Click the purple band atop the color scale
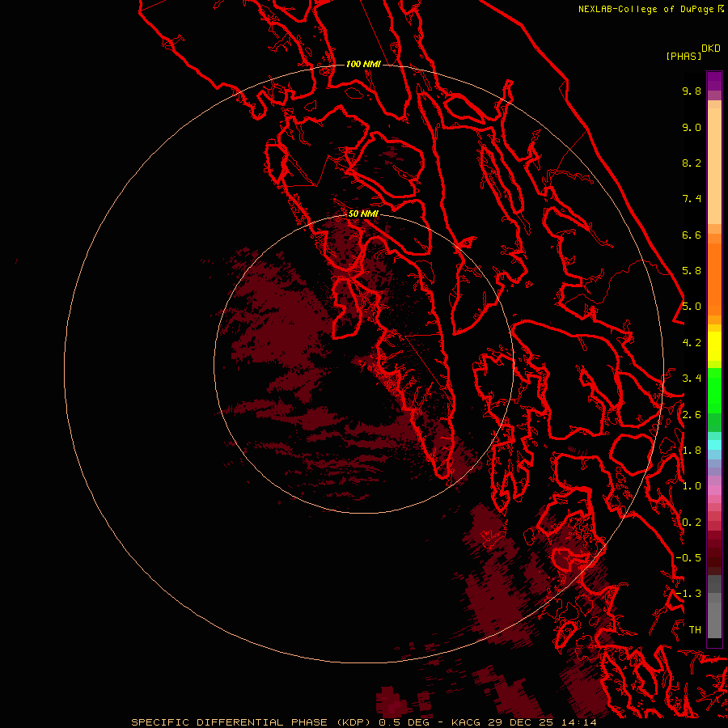Image resolution: width=728 pixels, height=728 pixels. coord(714,81)
